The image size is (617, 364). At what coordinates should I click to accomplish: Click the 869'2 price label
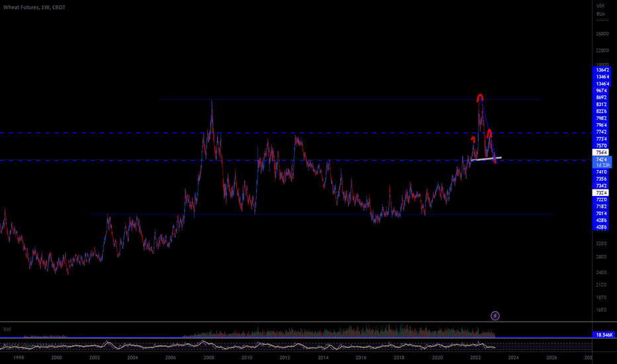point(601,97)
